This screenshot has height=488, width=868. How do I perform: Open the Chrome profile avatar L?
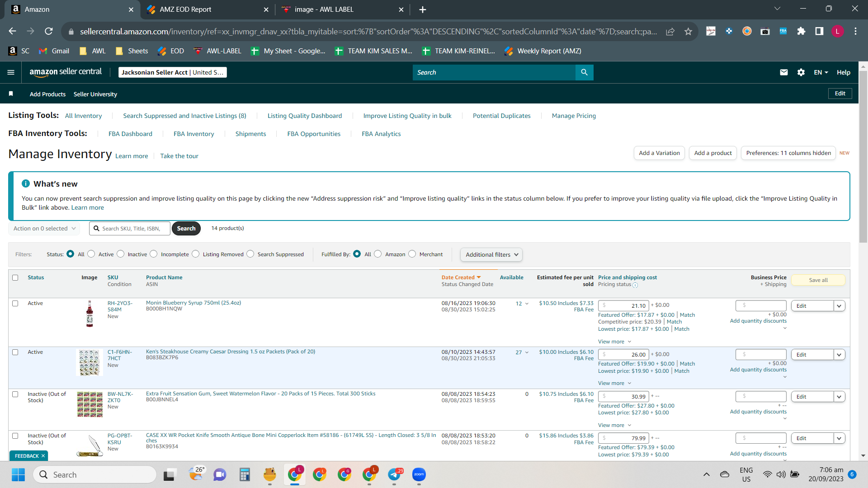pyautogui.click(x=837, y=31)
